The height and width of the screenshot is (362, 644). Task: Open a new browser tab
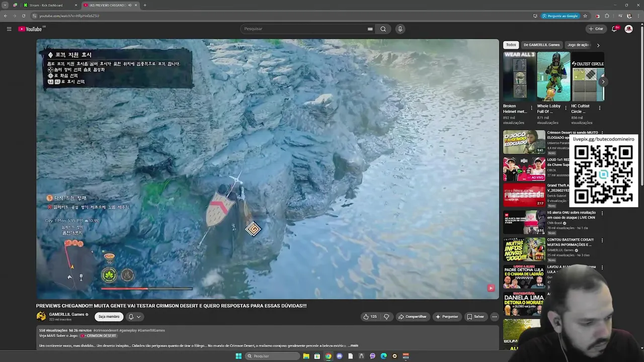tap(145, 5)
